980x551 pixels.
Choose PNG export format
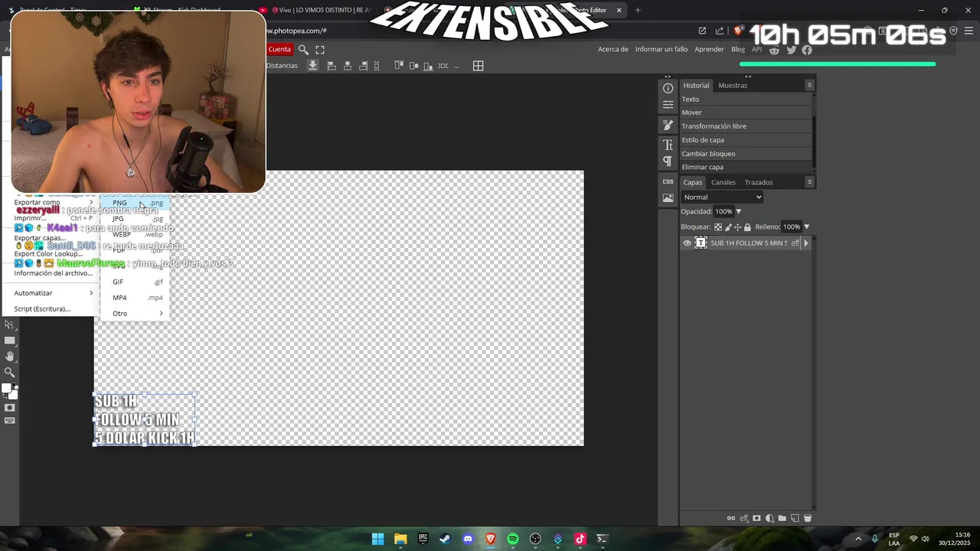(x=136, y=203)
